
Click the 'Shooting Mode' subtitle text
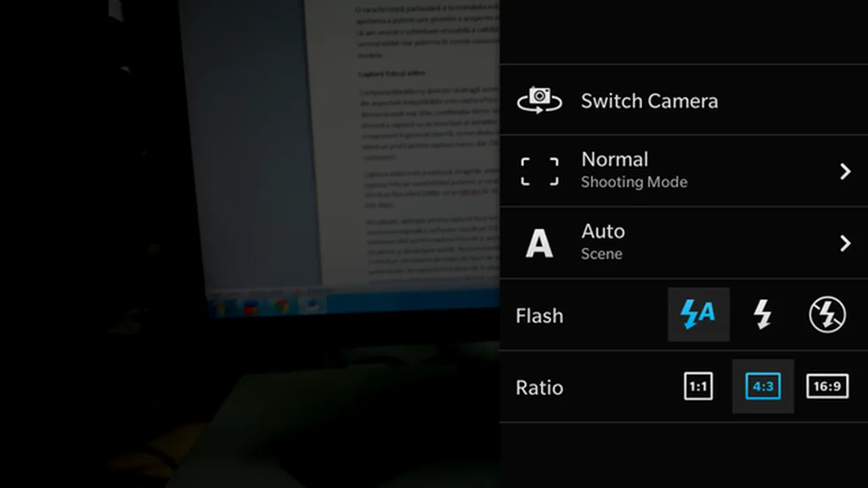coord(634,183)
